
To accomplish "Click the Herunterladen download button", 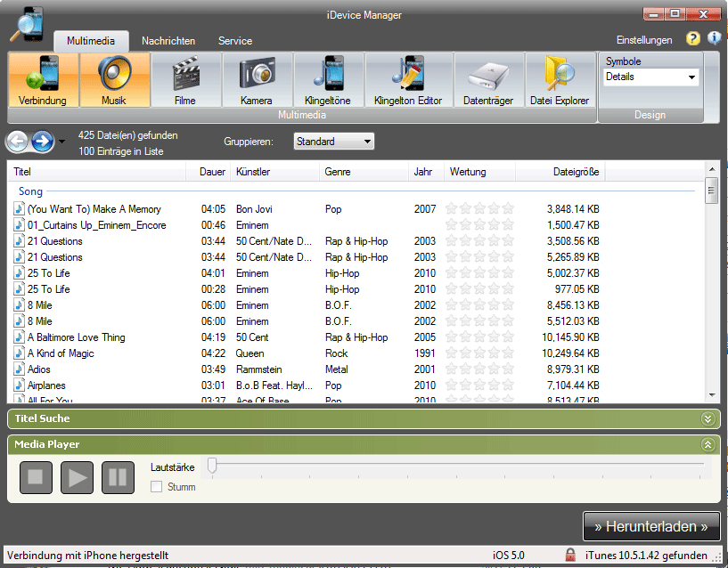I will pos(651,526).
